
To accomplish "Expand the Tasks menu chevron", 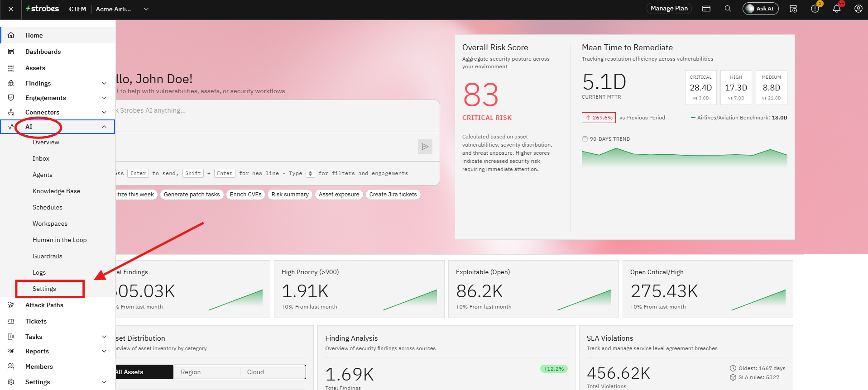I will 104,337.
